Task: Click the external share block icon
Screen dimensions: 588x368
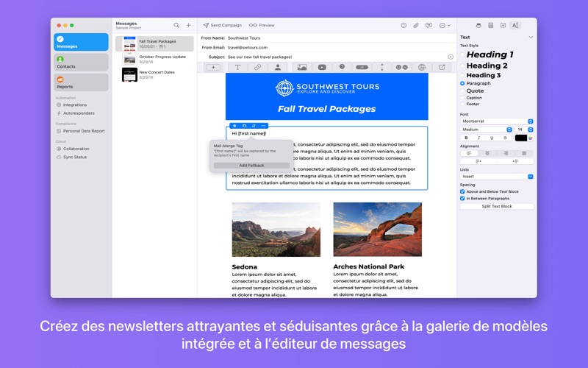Action: point(442,67)
